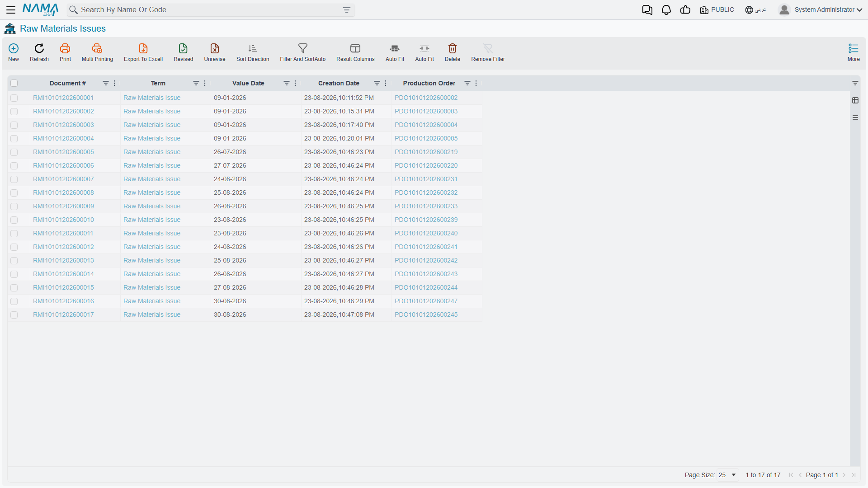Tick checkbox for RMI10101202600008
Screen dimensions: 868x488
pyautogui.click(x=14, y=193)
